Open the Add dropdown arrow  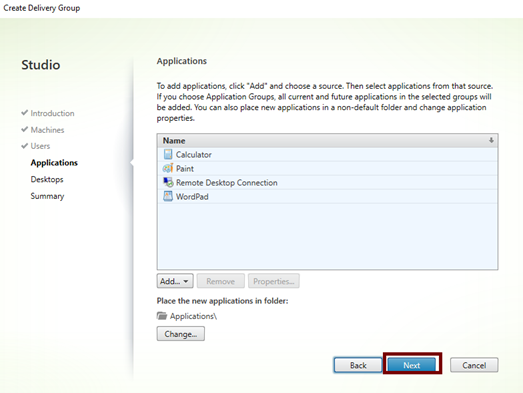[186, 281]
